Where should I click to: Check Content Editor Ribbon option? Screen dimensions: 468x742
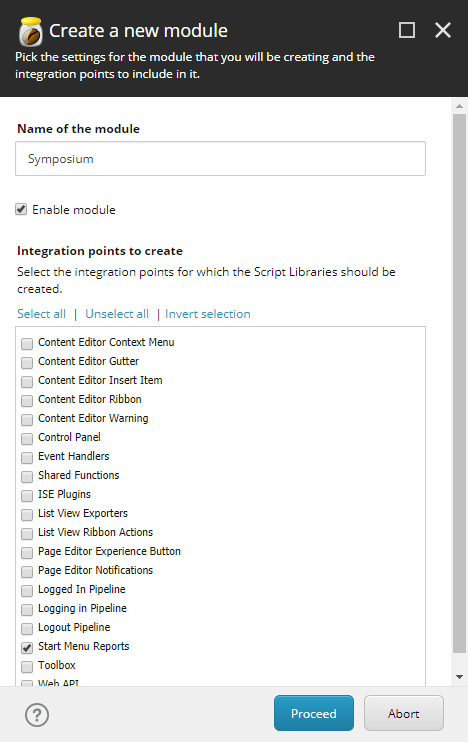[x=27, y=400]
